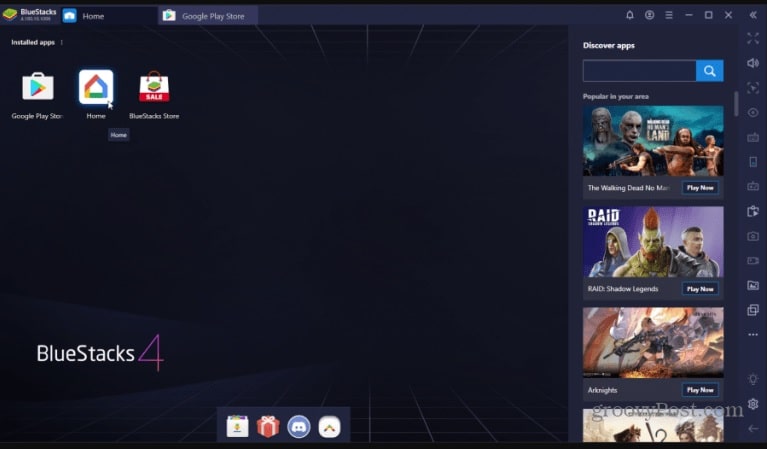767x449 pixels.
Task: Click the volume speaker icon
Action: tap(753, 63)
